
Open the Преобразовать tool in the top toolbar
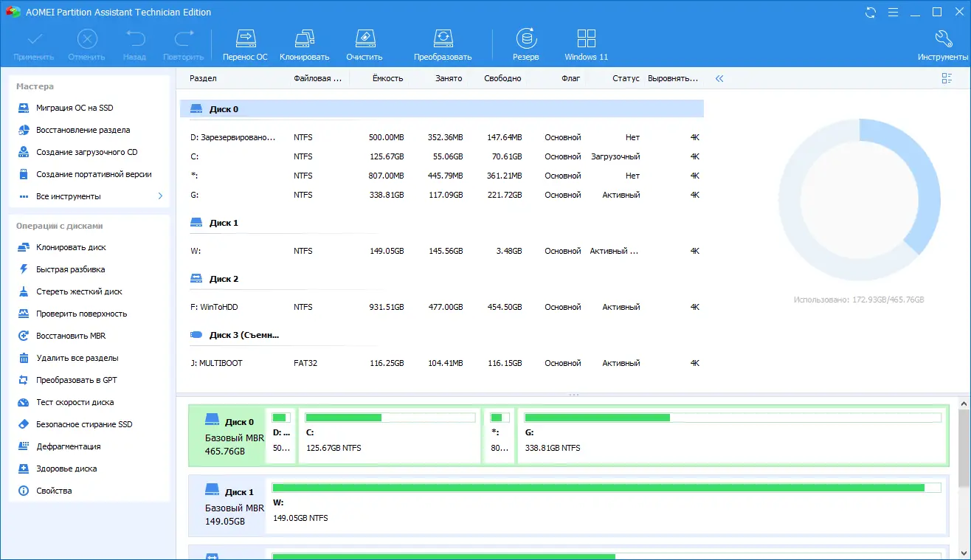tap(443, 45)
